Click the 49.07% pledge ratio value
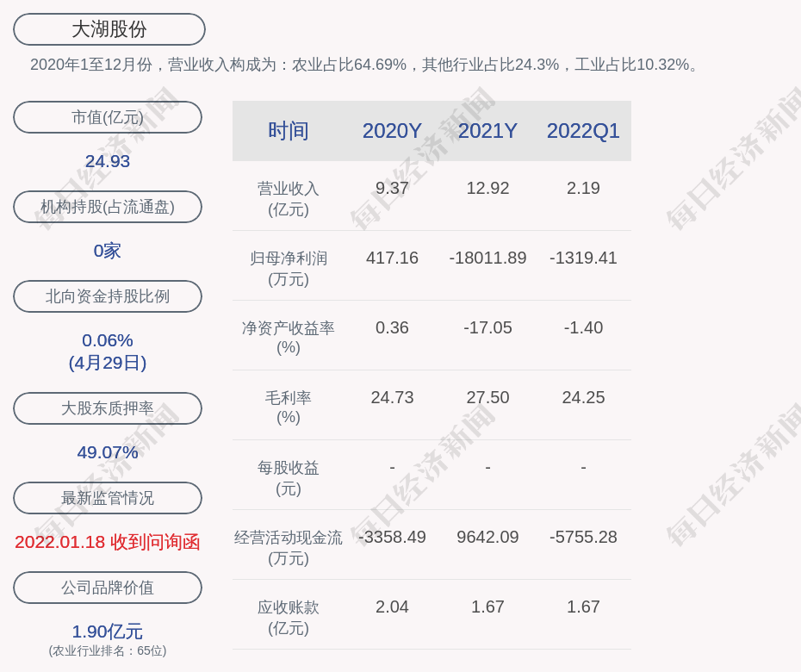801x672 pixels. click(108, 452)
